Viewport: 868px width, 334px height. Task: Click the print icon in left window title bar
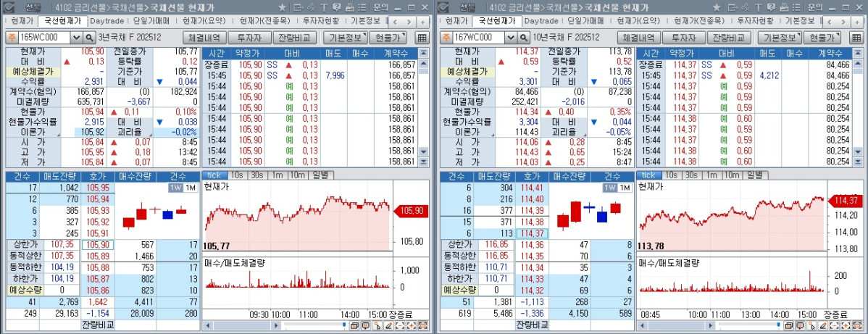tap(350, 8)
